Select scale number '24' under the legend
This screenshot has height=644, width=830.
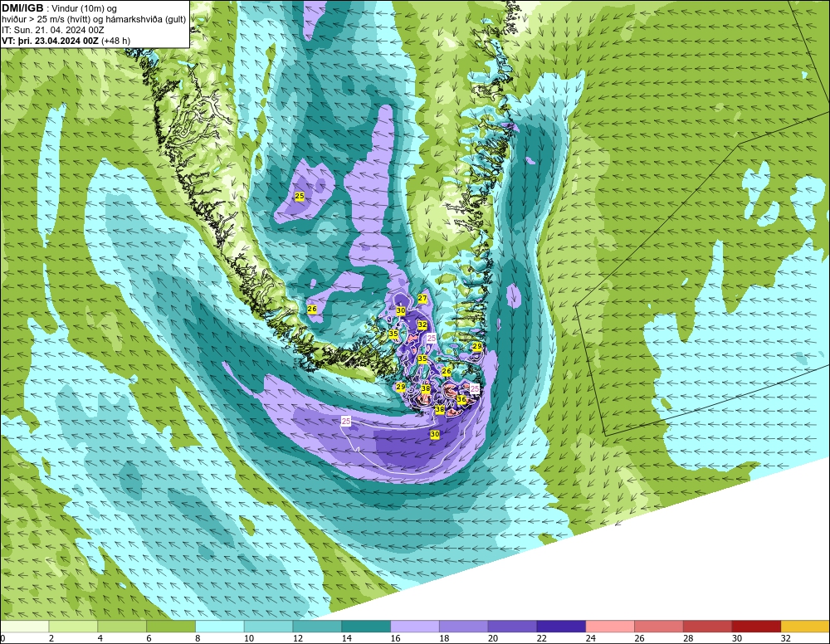click(x=591, y=638)
